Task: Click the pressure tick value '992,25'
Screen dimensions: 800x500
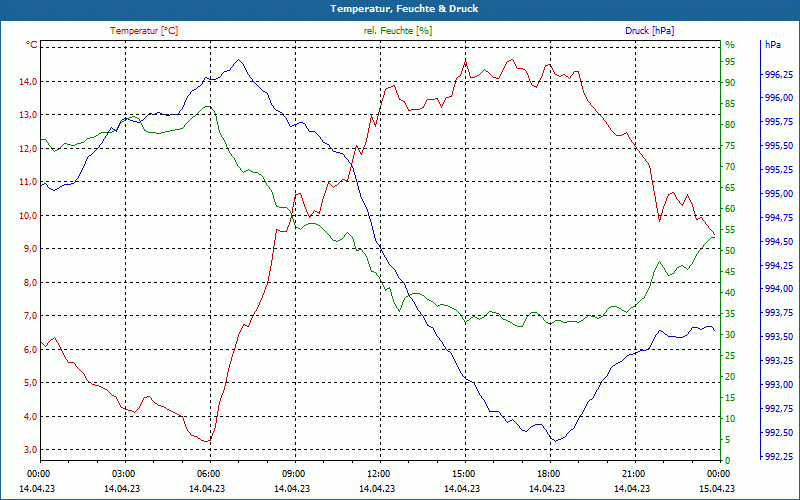Action: point(779,456)
